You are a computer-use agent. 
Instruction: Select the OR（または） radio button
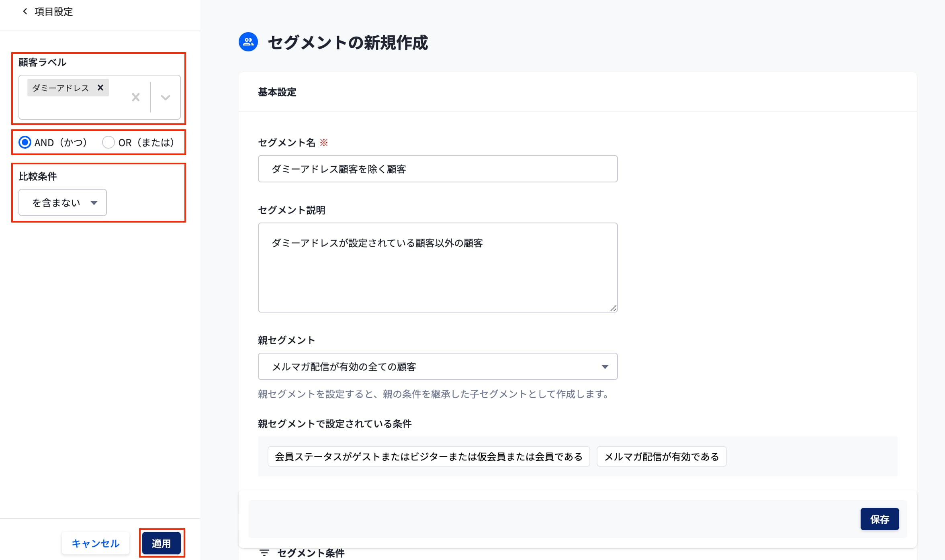108,142
